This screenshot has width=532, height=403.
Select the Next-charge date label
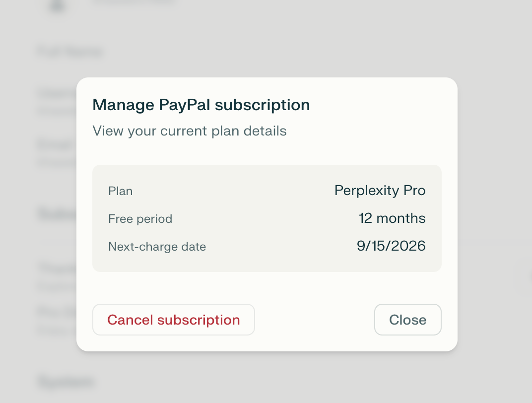click(157, 247)
